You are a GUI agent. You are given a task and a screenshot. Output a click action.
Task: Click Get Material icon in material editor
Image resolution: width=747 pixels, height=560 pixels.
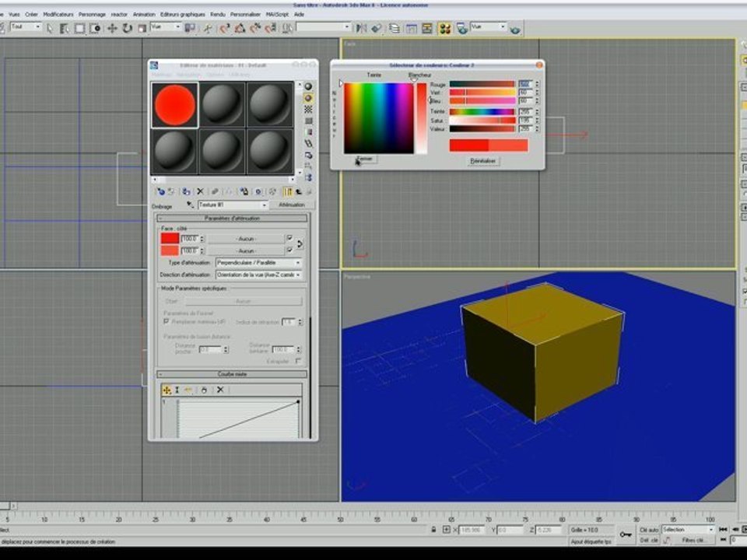pos(160,191)
